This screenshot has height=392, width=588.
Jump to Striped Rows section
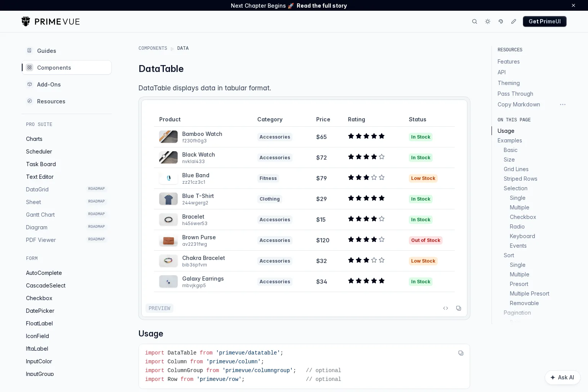[x=520, y=179]
